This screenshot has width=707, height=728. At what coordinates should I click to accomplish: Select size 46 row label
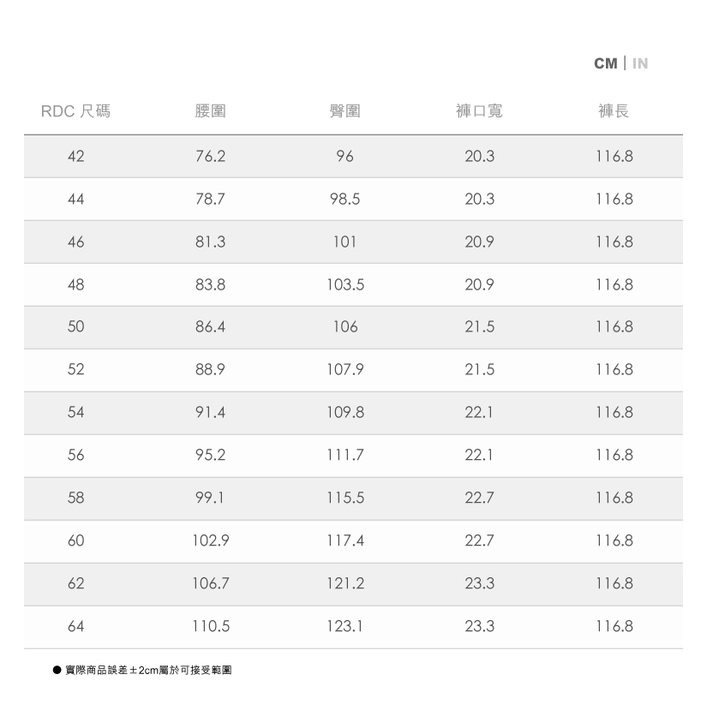76,242
